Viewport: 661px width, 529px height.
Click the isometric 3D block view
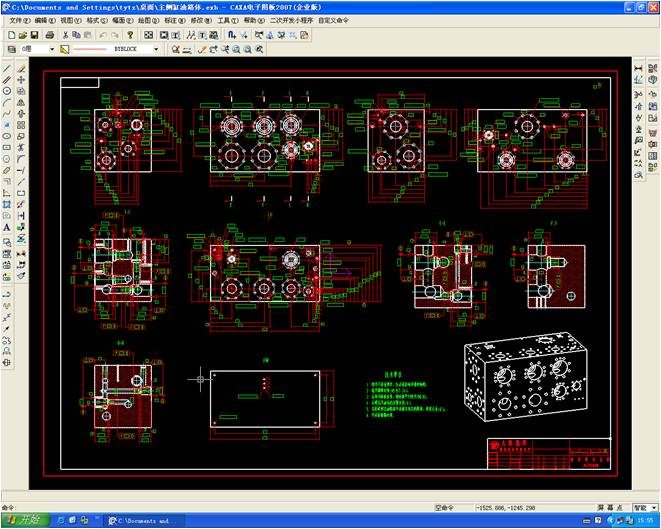[x=526, y=376]
